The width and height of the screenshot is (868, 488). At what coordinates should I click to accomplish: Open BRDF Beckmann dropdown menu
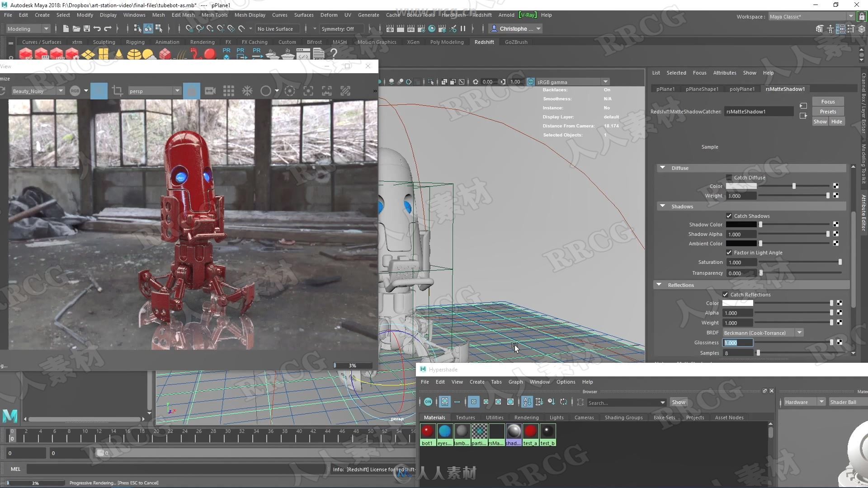799,333
